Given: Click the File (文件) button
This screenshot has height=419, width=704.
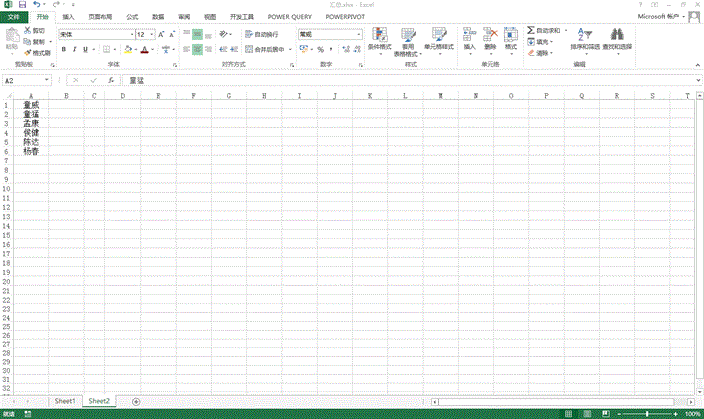Looking at the screenshot, I should (14, 17).
